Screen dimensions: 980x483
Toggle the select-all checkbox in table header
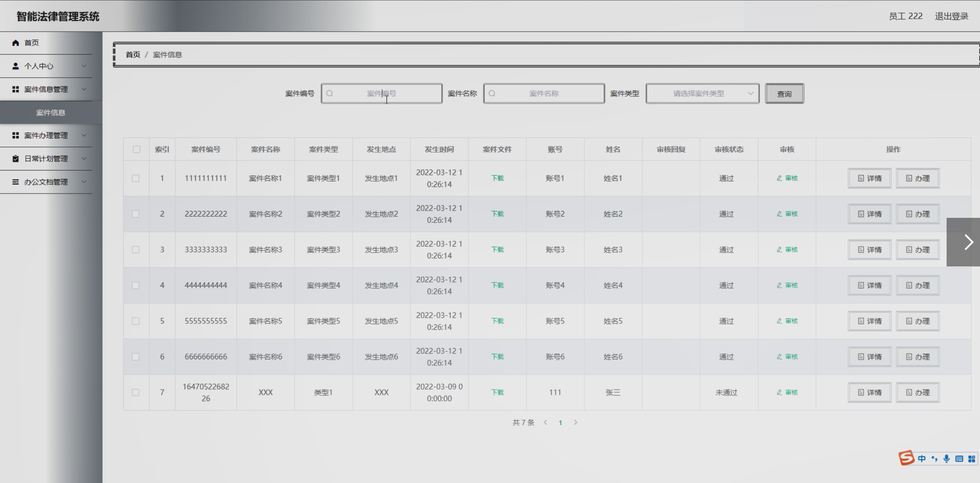[x=136, y=149]
